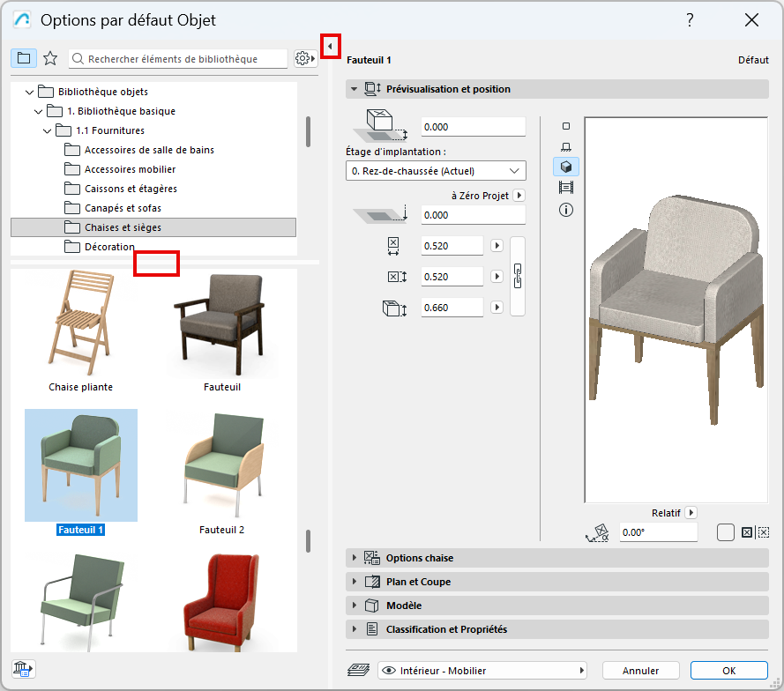This screenshot has width=784, height=691.
Task: Expand the Options chaise panel
Action: 557,558
